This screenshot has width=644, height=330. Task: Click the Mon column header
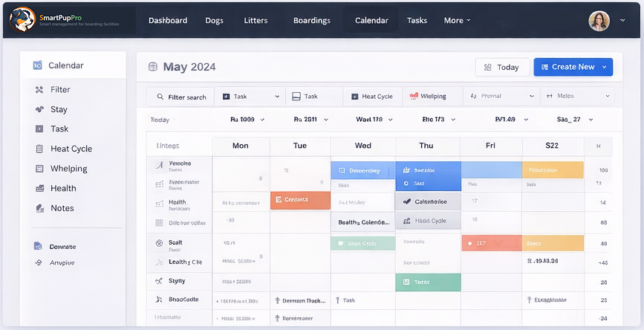tap(241, 146)
